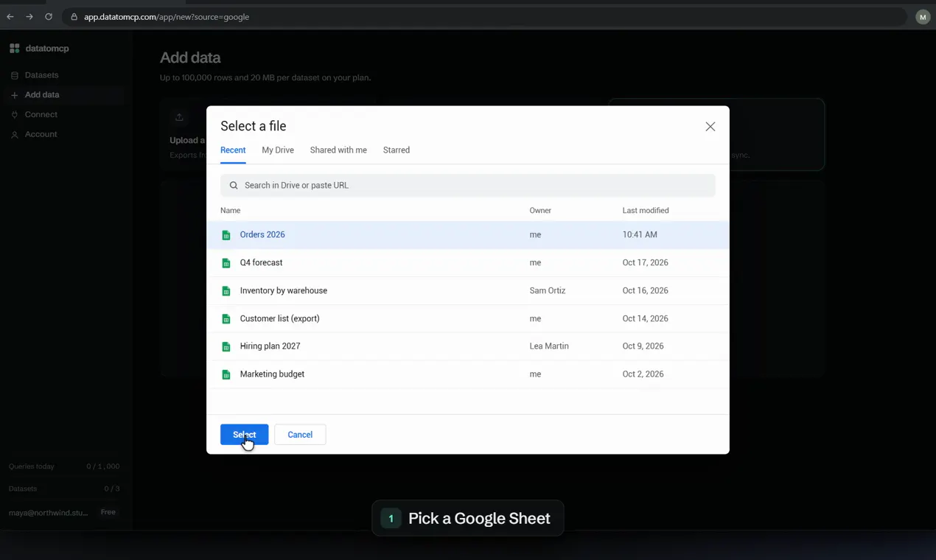This screenshot has width=936, height=560.
Task: Click the Name column header
Action: [231, 211]
